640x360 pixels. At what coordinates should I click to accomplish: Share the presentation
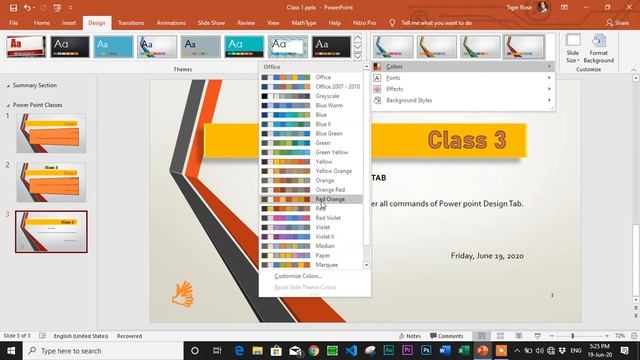tap(617, 23)
